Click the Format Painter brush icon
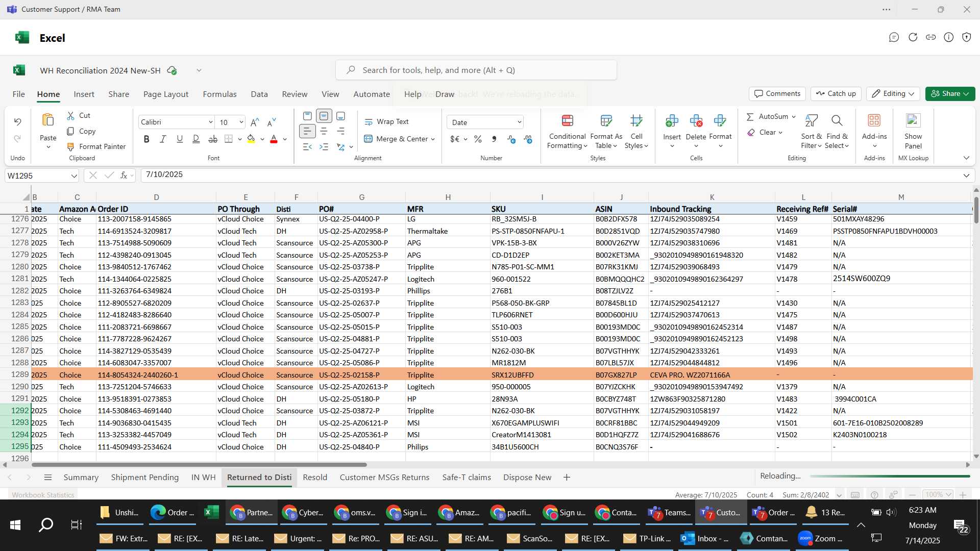The image size is (980, 551). click(x=70, y=147)
